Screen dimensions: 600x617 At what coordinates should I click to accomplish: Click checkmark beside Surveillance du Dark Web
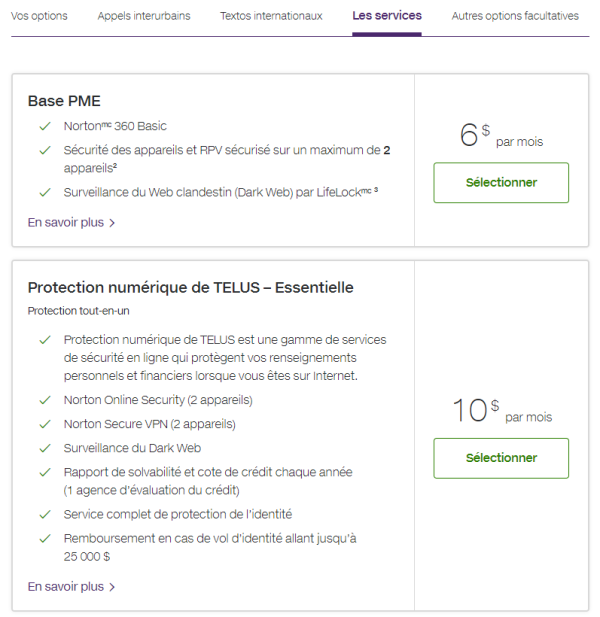click(44, 448)
